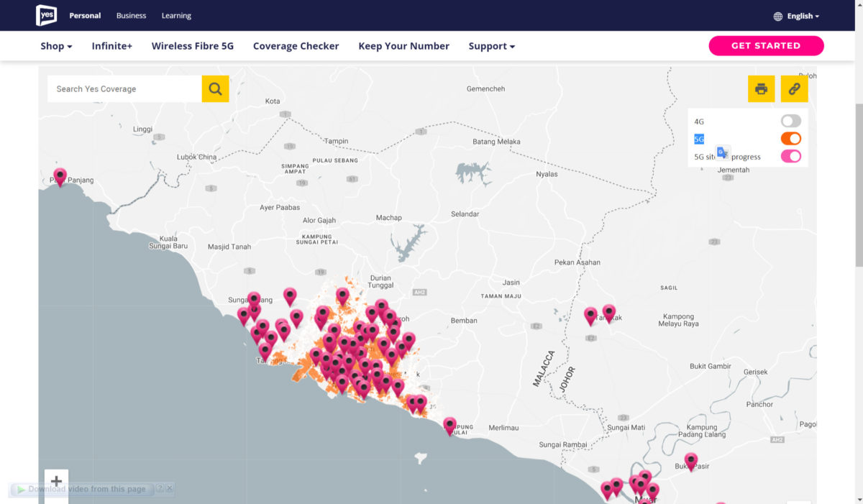863x504 pixels.
Task: Expand the Support dropdown menu
Action: [x=491, y=46]
